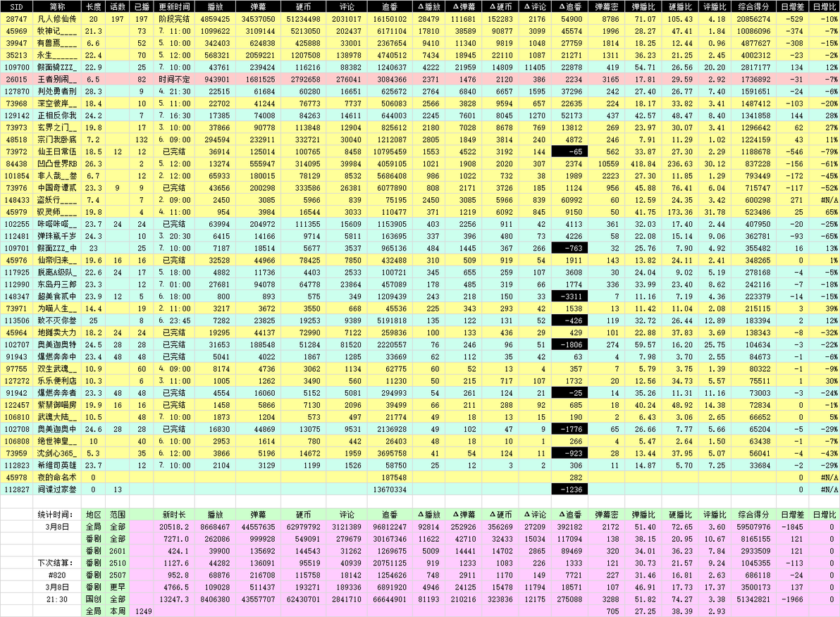The image size is (840, 617).
Task: Click play count 4859425
Action: tap(215, 19)
